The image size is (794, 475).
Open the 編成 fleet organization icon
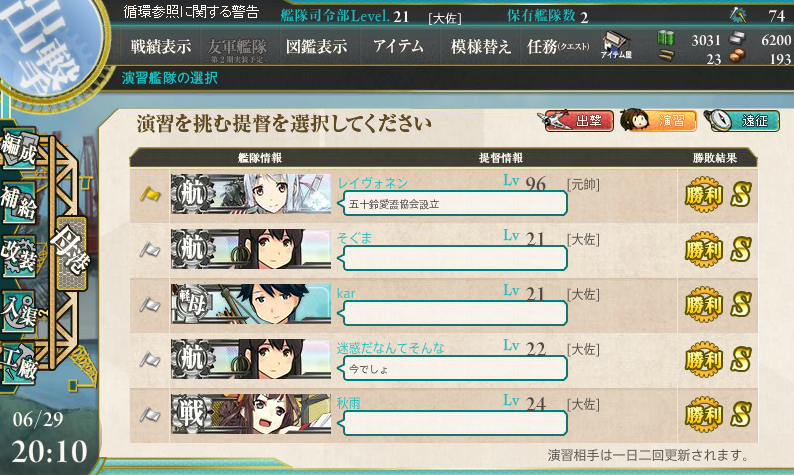click(x=19, y=148)
